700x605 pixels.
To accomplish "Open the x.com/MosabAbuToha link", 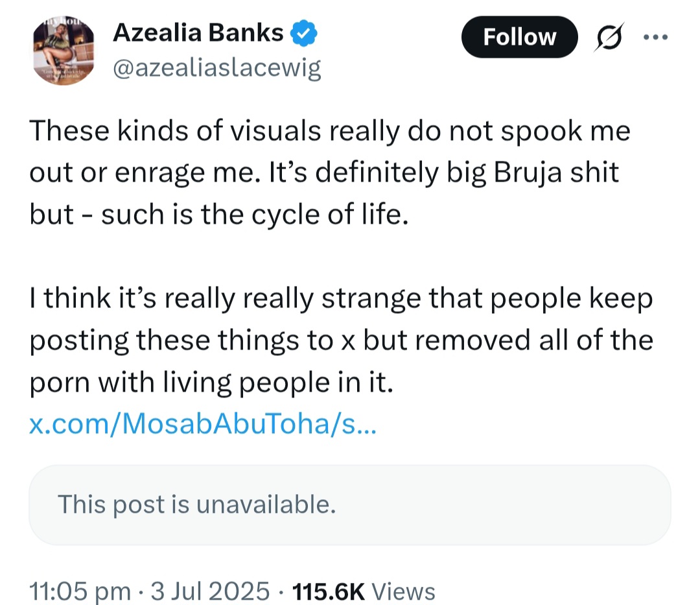I will pos(203,425).
